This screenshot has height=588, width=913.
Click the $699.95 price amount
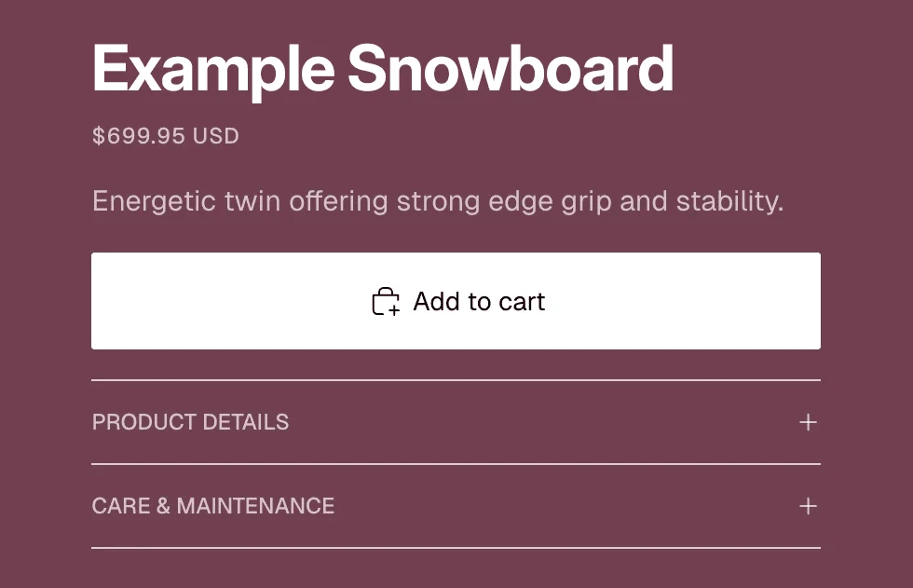(139, 136)
